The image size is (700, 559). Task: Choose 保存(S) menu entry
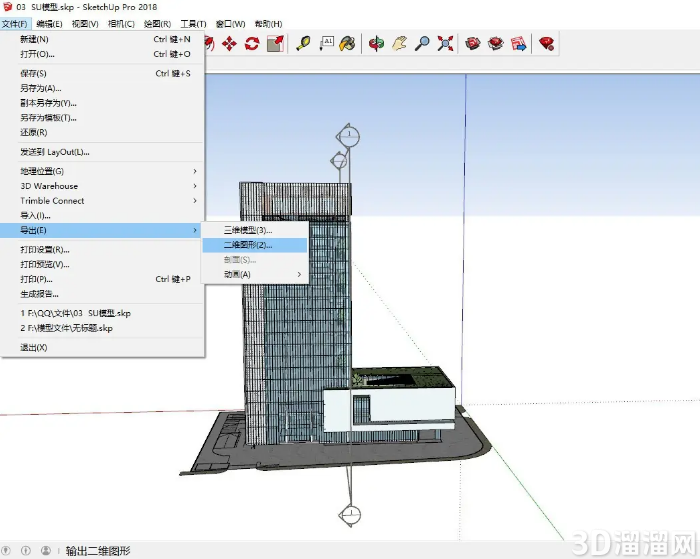102,73
